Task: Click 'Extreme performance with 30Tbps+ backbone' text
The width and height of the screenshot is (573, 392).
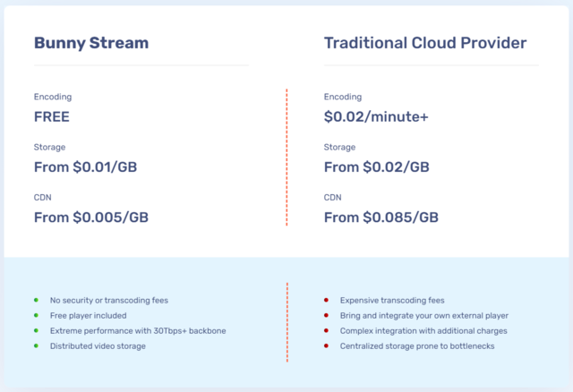Action: (x=138, y=331)
